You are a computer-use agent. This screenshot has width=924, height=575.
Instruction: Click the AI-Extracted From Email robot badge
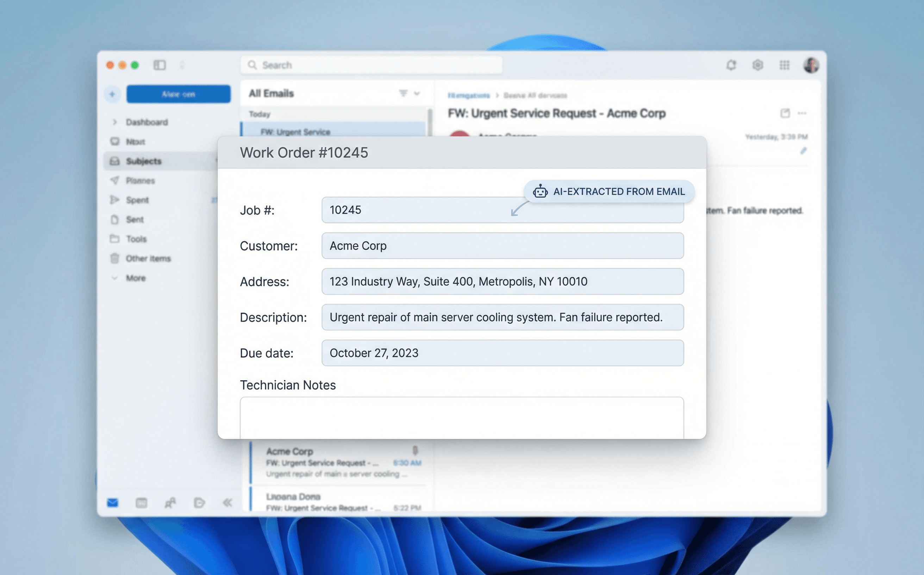[541, 191]
